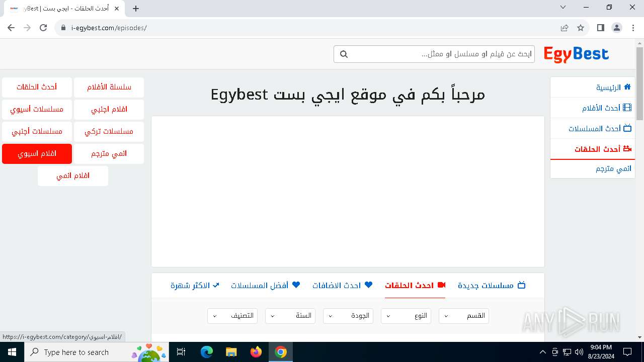Image resolution: width=644 pixels, height=362 pixels.
Task: Expand the التصنيف filter dropdown
Action: click(x=232, y=316)
